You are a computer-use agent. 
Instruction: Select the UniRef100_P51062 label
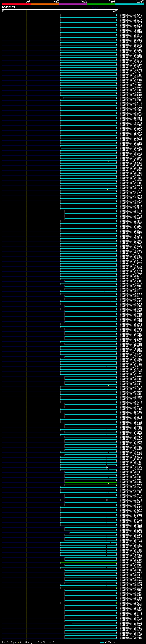coord(131,371)
